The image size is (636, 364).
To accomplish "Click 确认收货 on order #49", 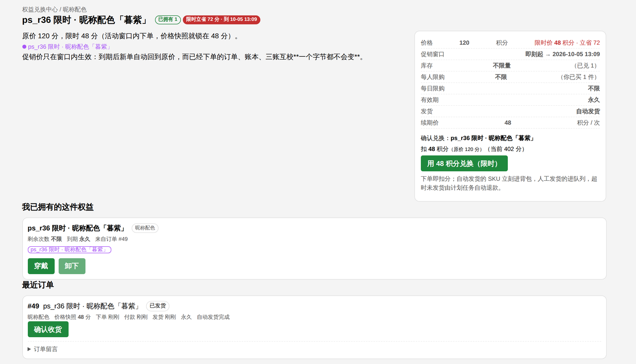I will click(48, 329).
